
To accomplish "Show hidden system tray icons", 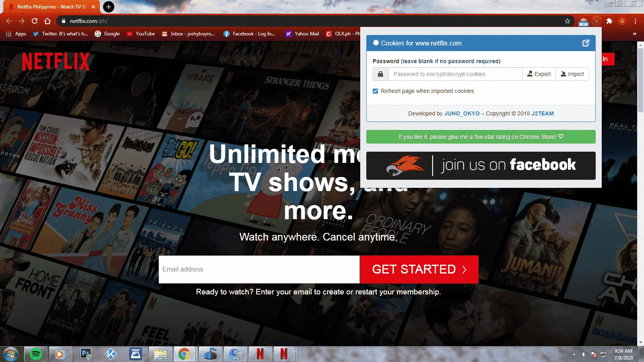I will 574,354.
